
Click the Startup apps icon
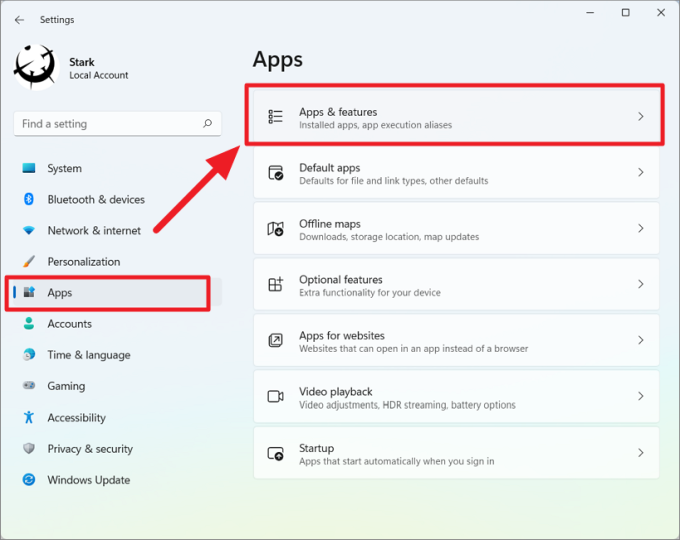[276, 453]
